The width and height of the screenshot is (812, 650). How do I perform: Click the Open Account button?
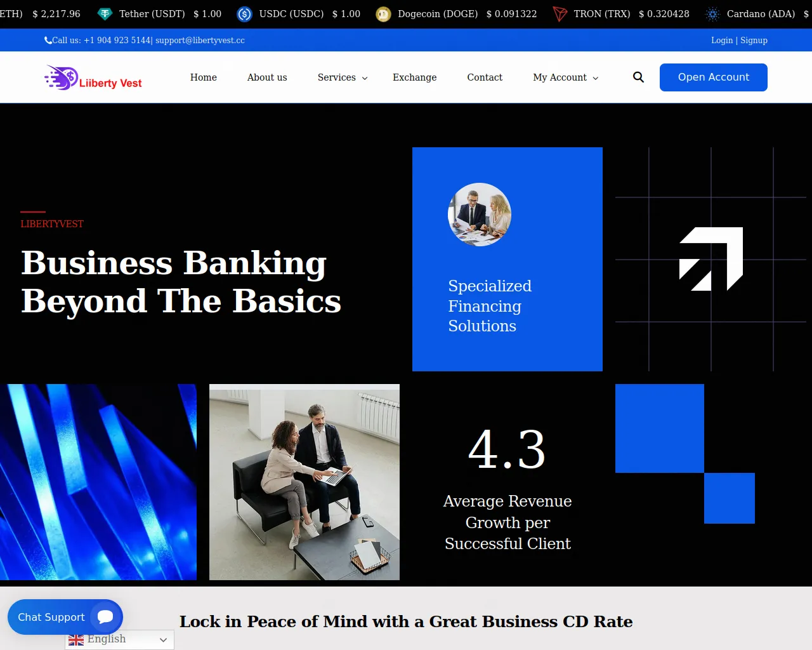(714, 77)
